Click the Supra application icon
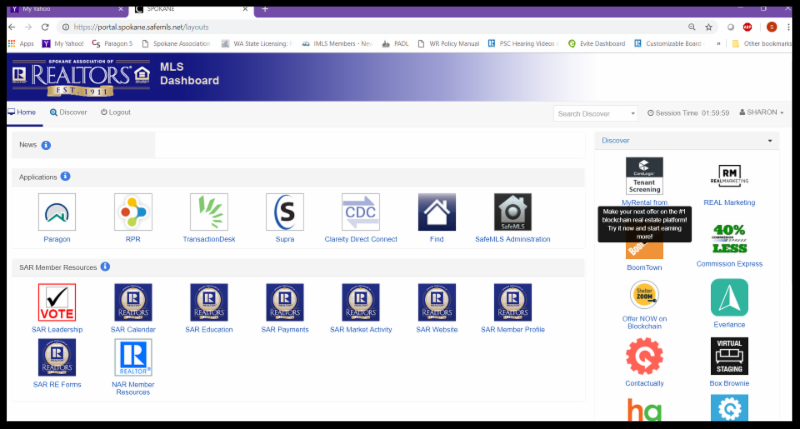 [285, 212]
